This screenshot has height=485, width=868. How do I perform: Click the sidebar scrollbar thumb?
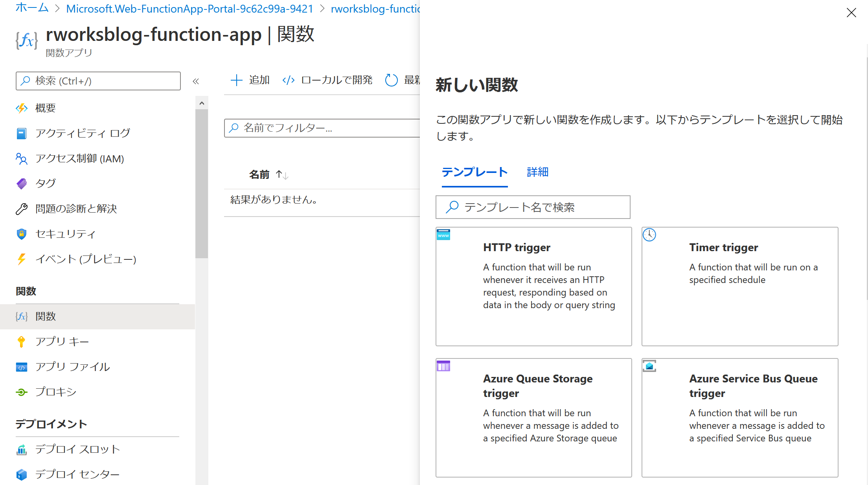[x=202, y=183]
